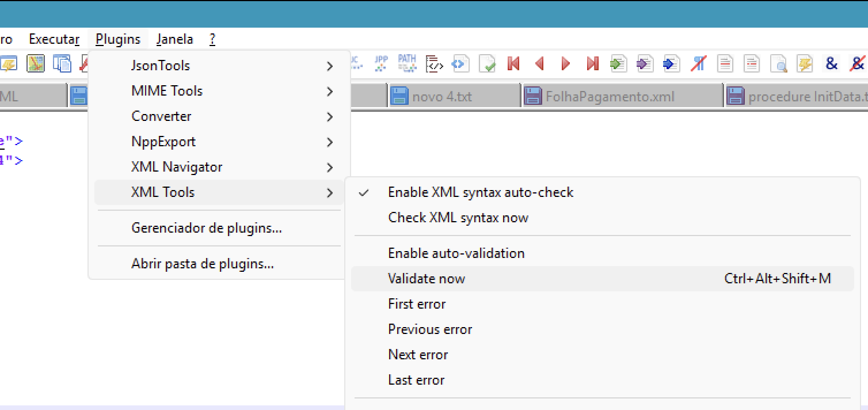
Task: Jump to first error with red first-arrow icon
Action: [x=513, y=63]
